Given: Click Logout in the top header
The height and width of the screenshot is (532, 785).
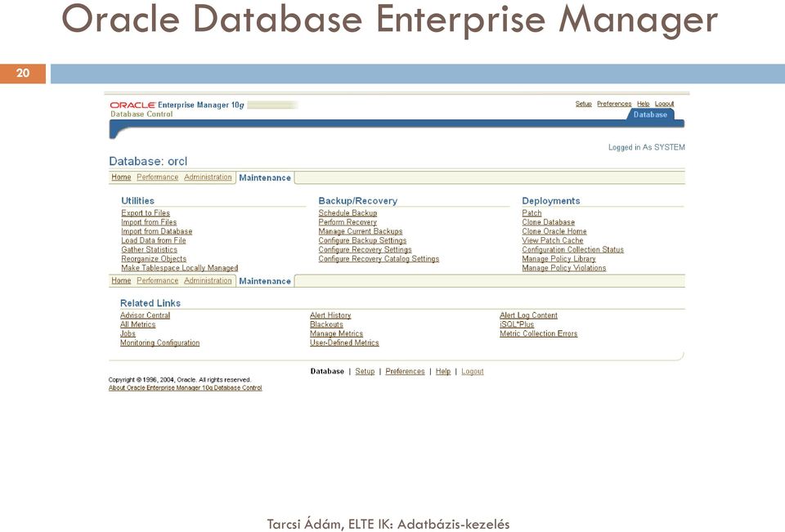Looking at the screenshot, I should pyautogui.click(x=664, y=104).
